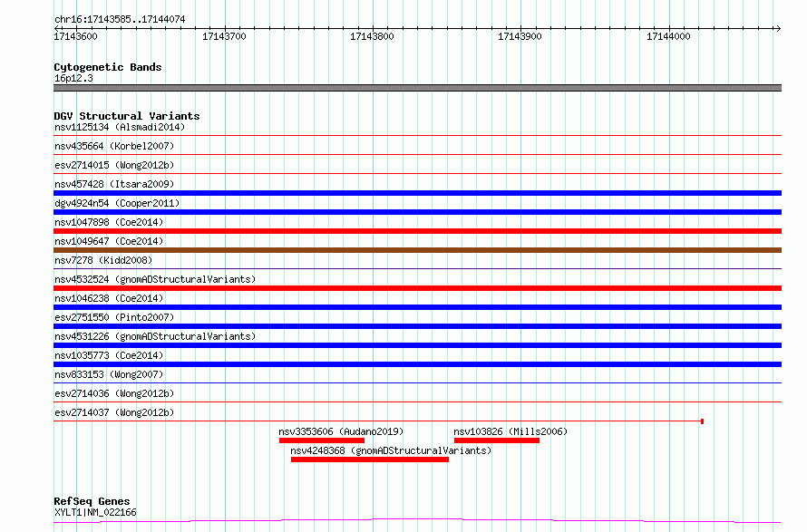
Task: Click the 17143800 ruler position
Action: click(x=372, y=36)
